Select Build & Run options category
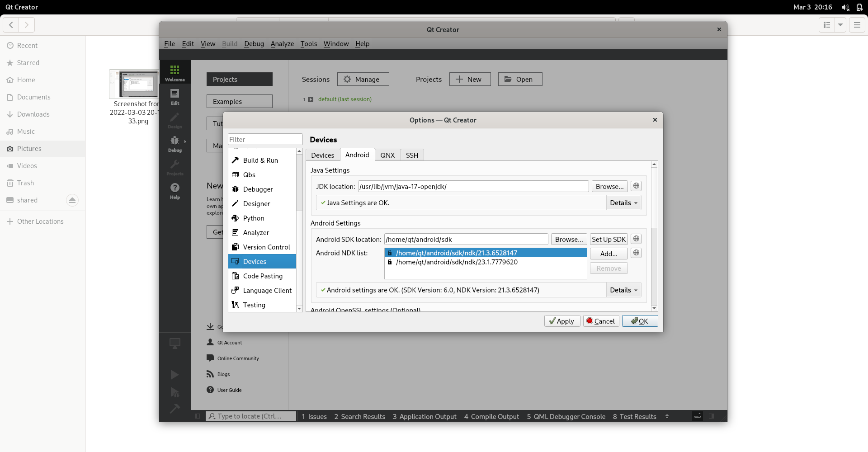The height and width of the screenshot is (452, 868). (x=262, y=160)
